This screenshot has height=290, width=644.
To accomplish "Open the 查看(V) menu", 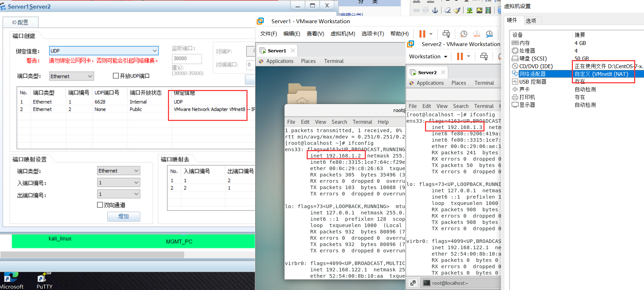I will pos(315,34).
